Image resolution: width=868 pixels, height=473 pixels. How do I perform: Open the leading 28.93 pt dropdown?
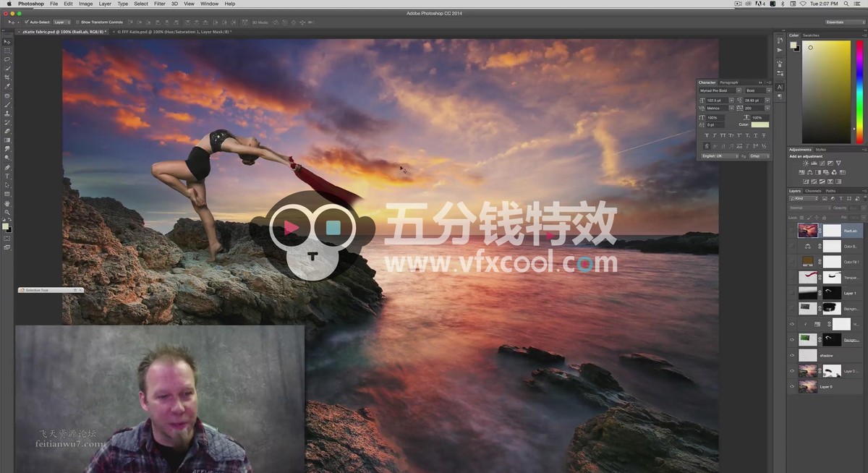pyautogui.click(x=767, y=99)
